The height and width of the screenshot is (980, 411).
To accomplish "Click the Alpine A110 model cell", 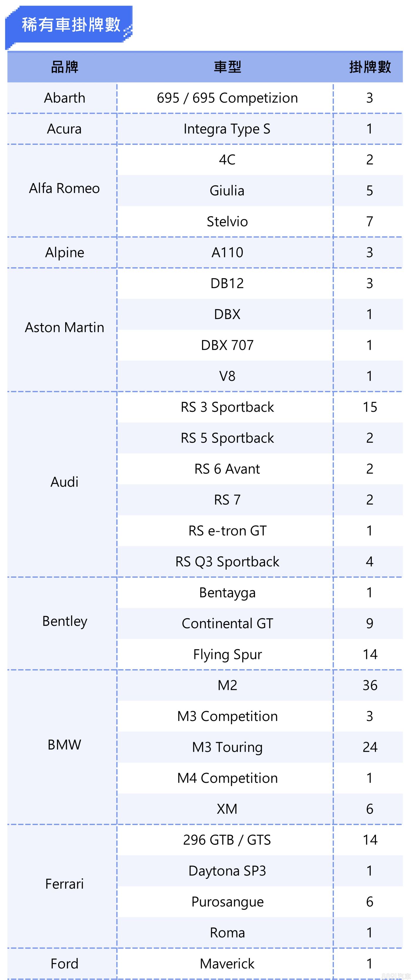I will (x=227, y=252).
